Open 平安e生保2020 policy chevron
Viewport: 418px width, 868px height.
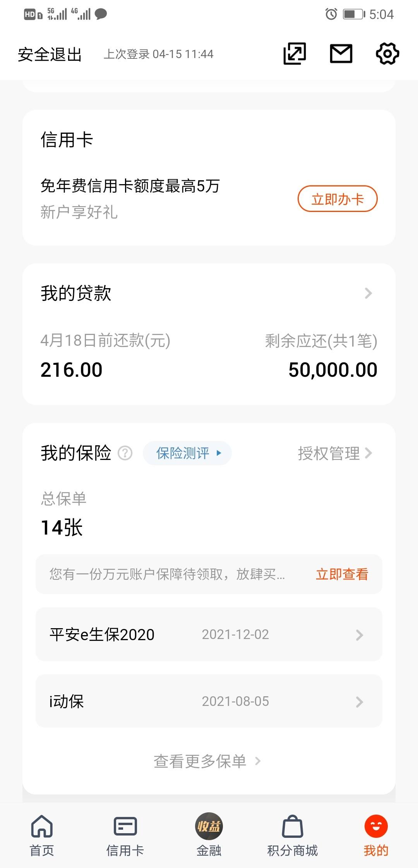[x=360, y=635]
